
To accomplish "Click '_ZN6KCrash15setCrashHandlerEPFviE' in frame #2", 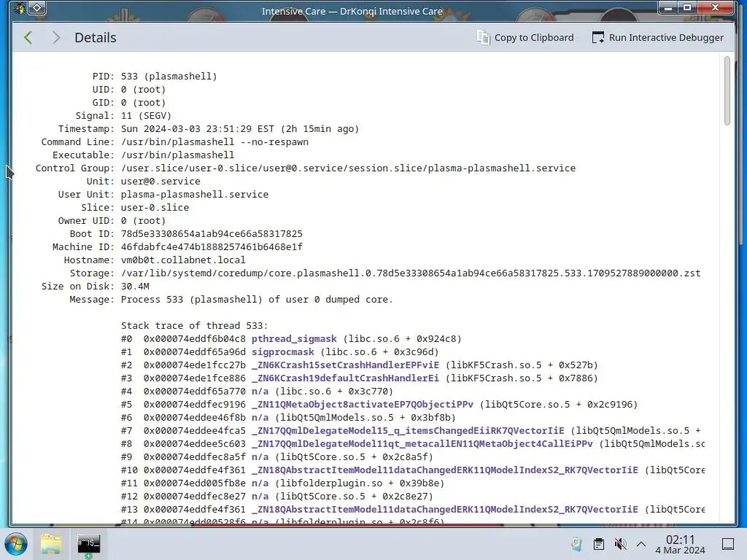I will point(345,365).
